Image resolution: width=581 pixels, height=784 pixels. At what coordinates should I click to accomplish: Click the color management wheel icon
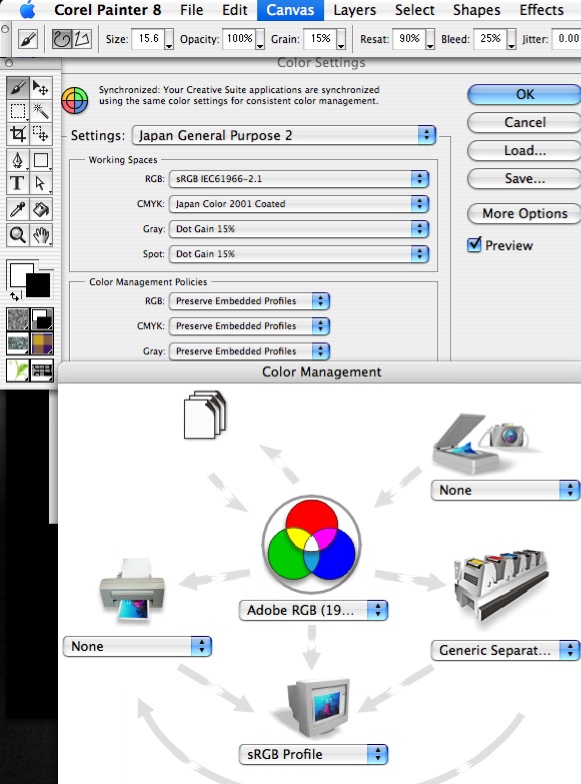coord(74,100)
